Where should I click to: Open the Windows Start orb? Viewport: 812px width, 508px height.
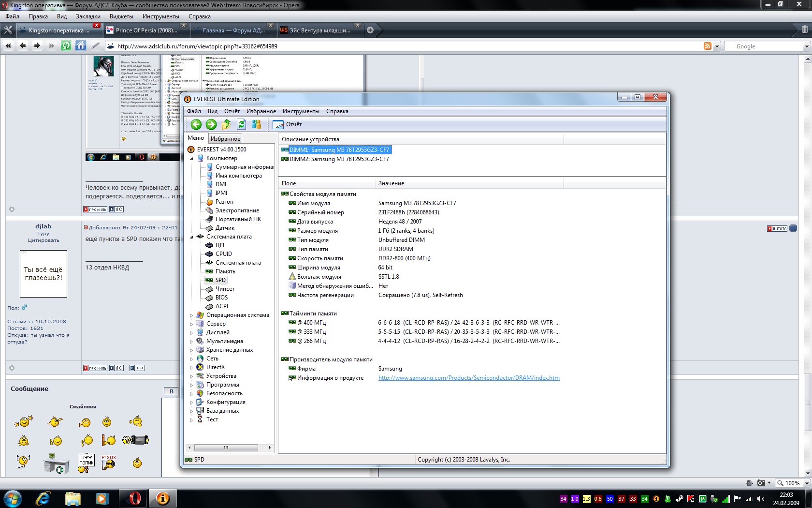[13, 498]
